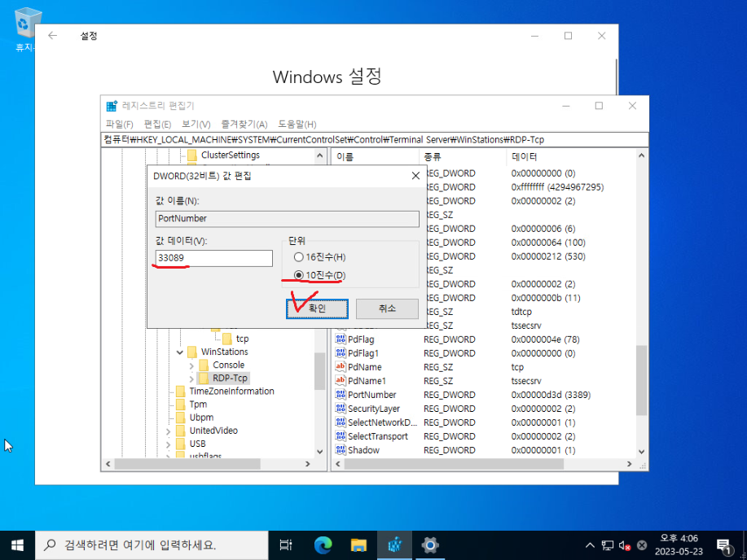Select the Ubpm folder

click(201, 418)
